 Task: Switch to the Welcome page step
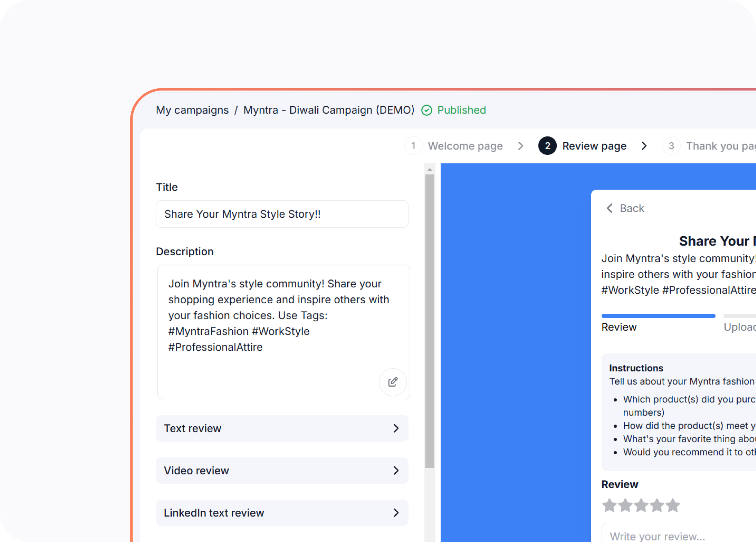[465, 146]
